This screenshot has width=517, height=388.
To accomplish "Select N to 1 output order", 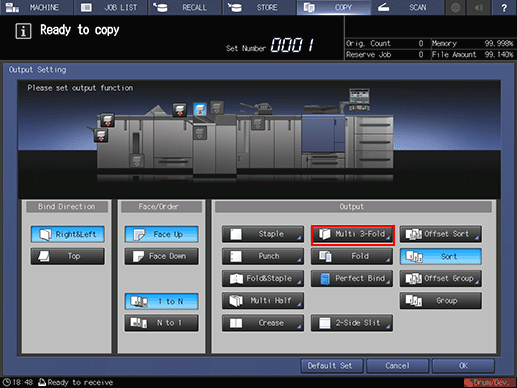I will (x=162, y=323).
